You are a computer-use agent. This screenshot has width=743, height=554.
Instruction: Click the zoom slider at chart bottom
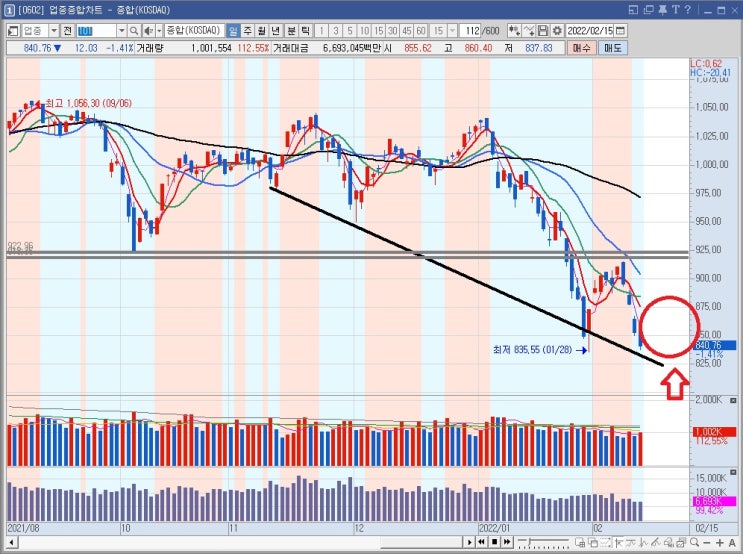[543, 542]
